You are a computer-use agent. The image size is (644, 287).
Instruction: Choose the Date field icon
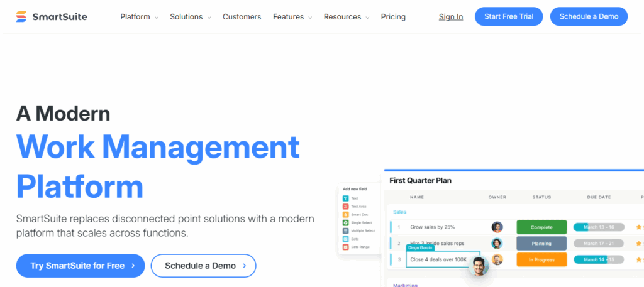click(x=346, y=239)
